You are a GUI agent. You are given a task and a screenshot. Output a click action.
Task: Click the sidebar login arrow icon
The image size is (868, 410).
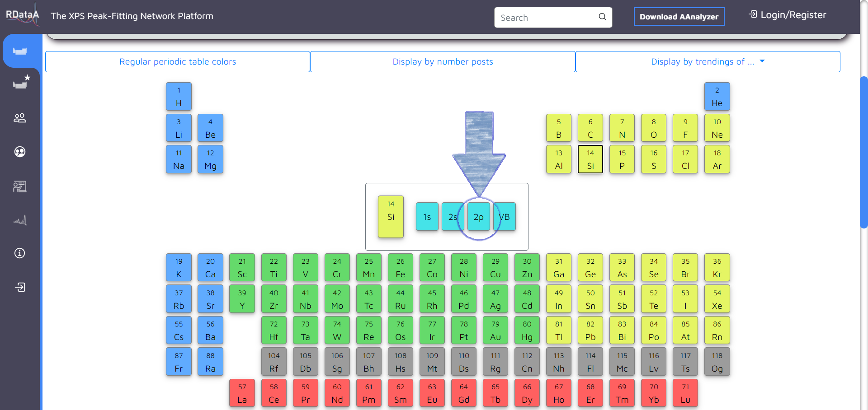click(20, 287)
